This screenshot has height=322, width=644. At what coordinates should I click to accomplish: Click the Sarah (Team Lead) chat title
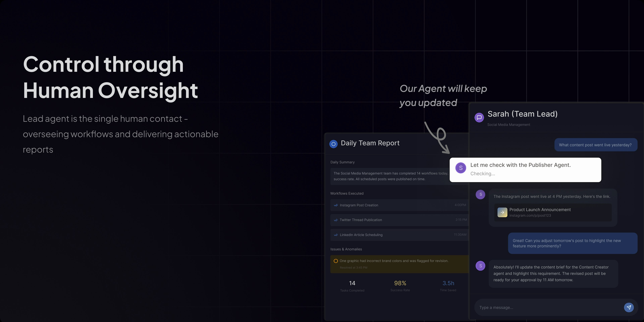tap(523, 114)
